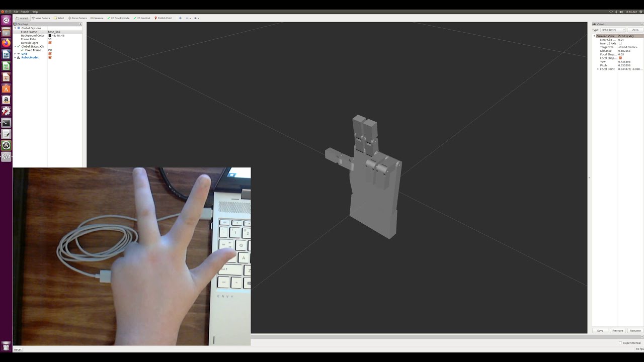Collapse the Global Options tree row
Image resolution: width=644 pixels, height=362 pixels.
point(15,28)
